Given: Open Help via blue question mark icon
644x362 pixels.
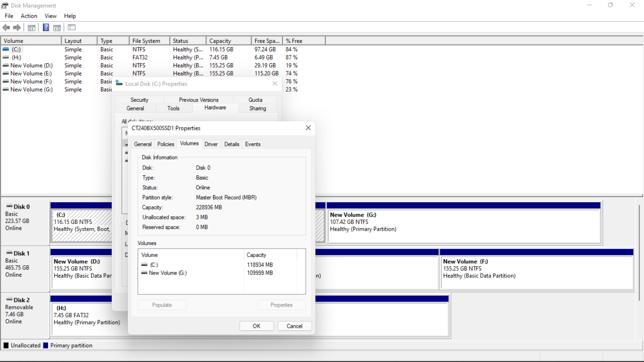Looking at the screenshot, I should pyautogui.click(x=46, y=28).
